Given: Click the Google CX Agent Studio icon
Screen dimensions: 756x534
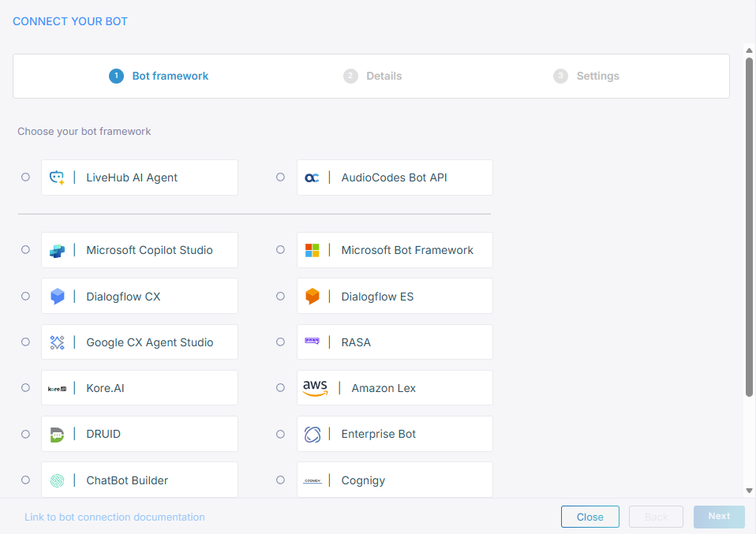Looking at the screenshot, I should click(57, 342).
